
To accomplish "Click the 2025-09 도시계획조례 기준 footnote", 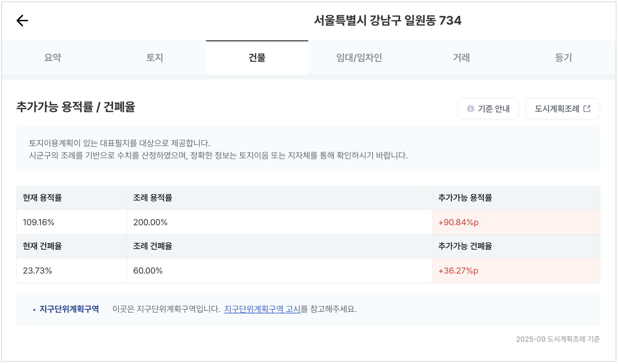I will point(558,339).
